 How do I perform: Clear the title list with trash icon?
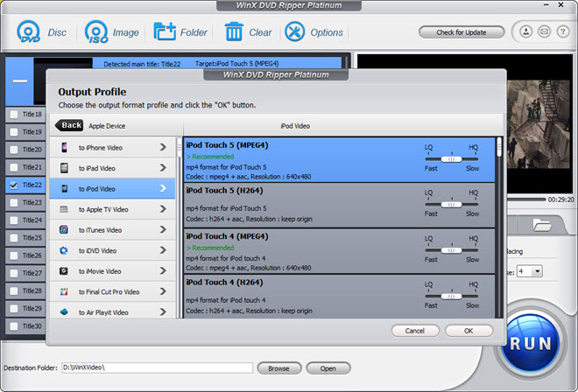tap(234, 31)
